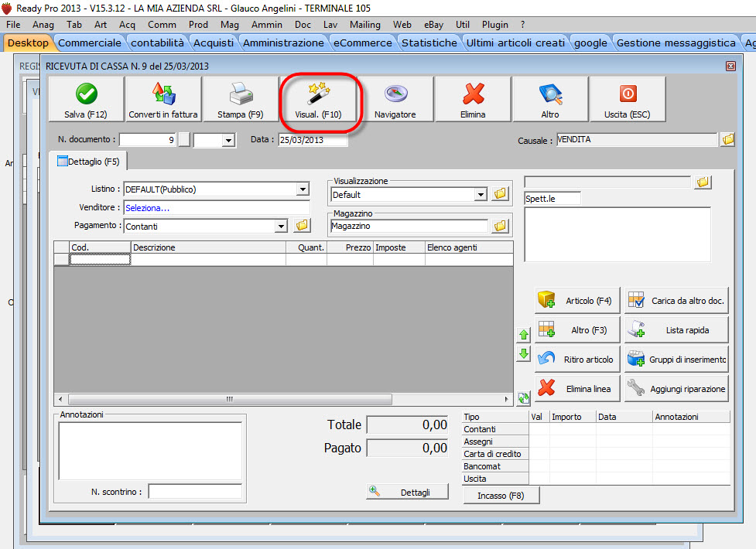Open Magazzino folder lookup icon

[501, 226]
